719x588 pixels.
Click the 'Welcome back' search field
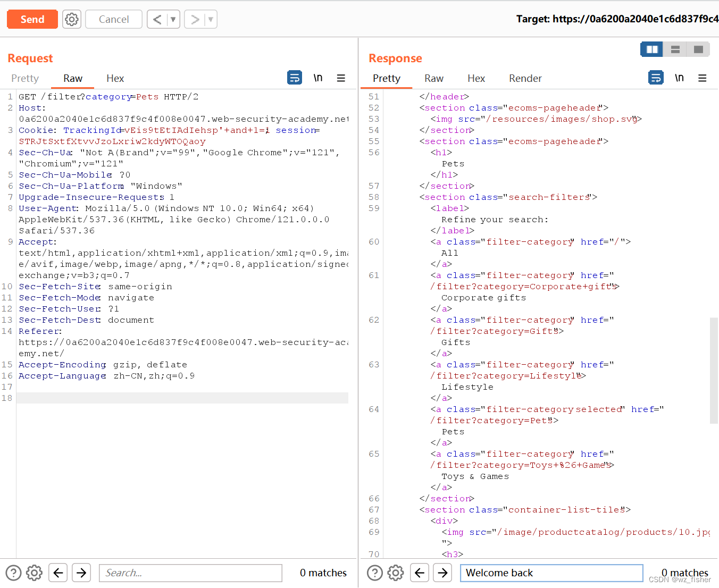pos(551,573)
